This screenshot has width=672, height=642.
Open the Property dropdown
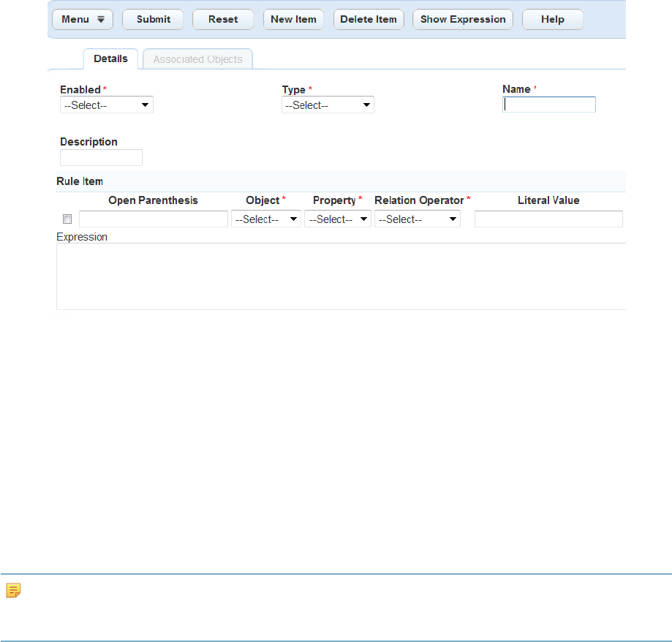click(338, 219)
